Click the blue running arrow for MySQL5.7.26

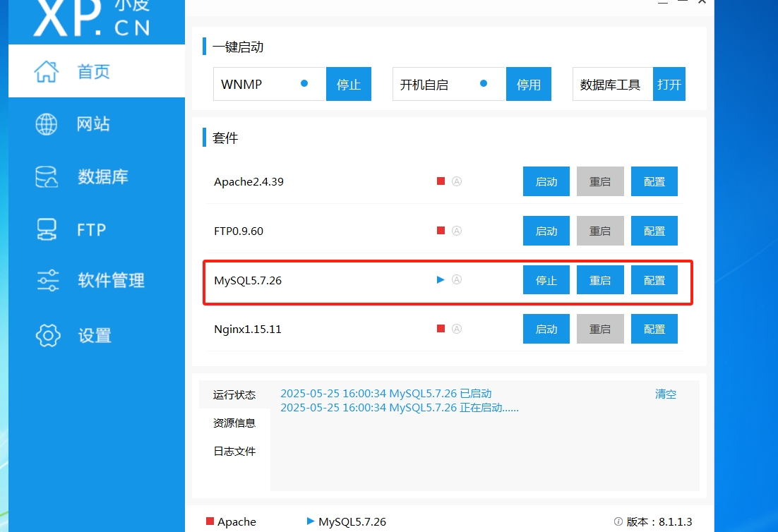pos(441,279)
